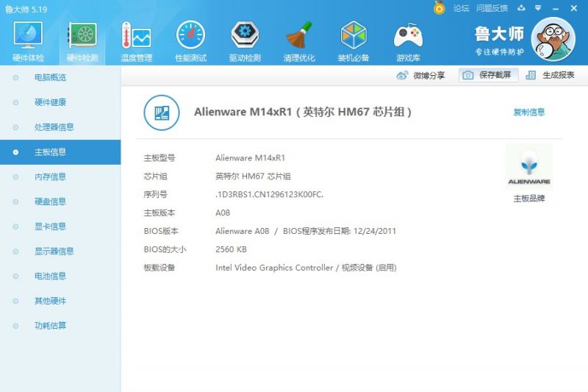This screenshot has width=588, height=392.
Task: Close the 鲁大师 window
Action: (x=574, y=8)
